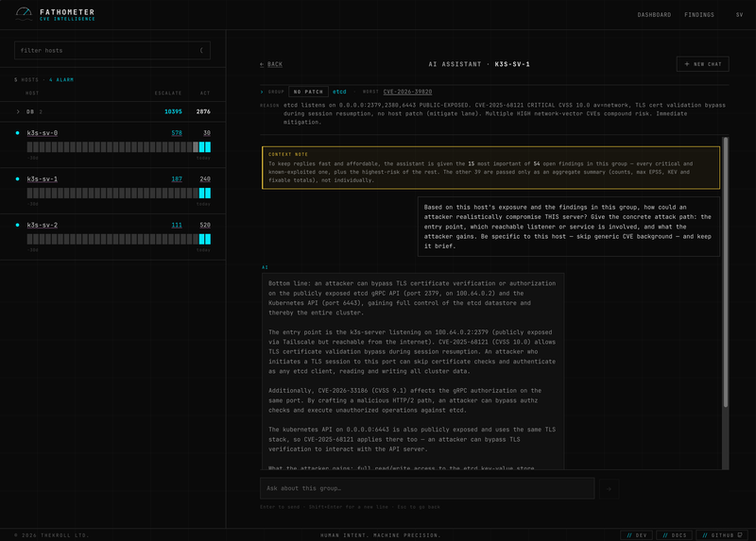Click the CONTEXT NOTE heading

(x=288, y=154)
